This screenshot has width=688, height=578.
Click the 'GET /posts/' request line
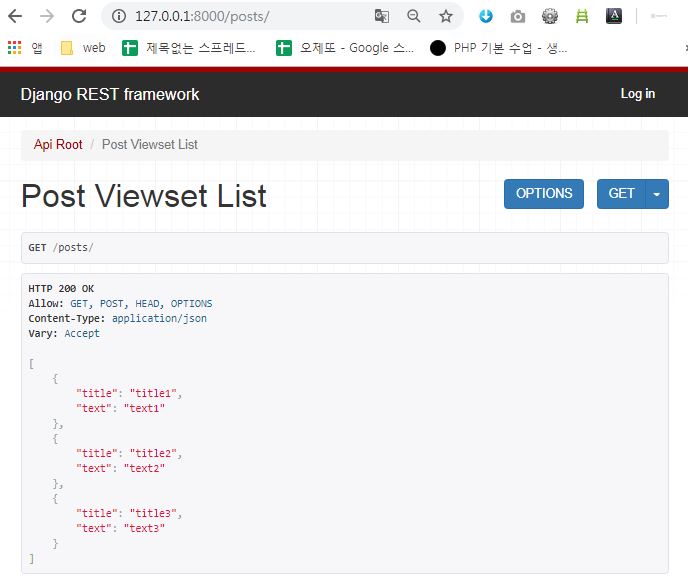pyautogui.click(x=61, y=248)
